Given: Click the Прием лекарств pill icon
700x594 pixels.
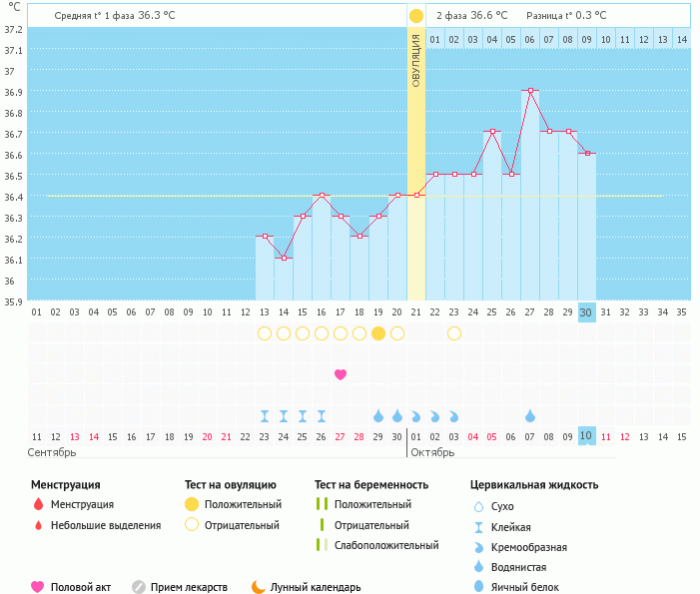Looking at the screenshot, I should [x=139, y=587].
